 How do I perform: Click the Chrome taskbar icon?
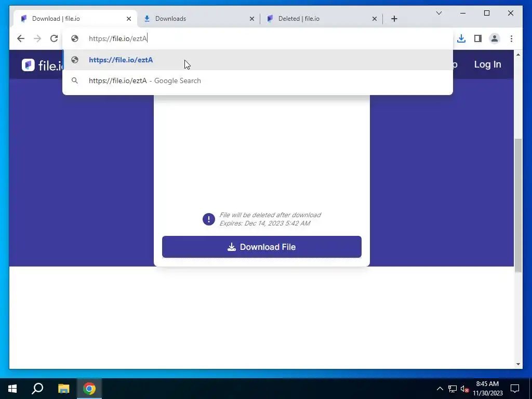click(x=89, y=389)
